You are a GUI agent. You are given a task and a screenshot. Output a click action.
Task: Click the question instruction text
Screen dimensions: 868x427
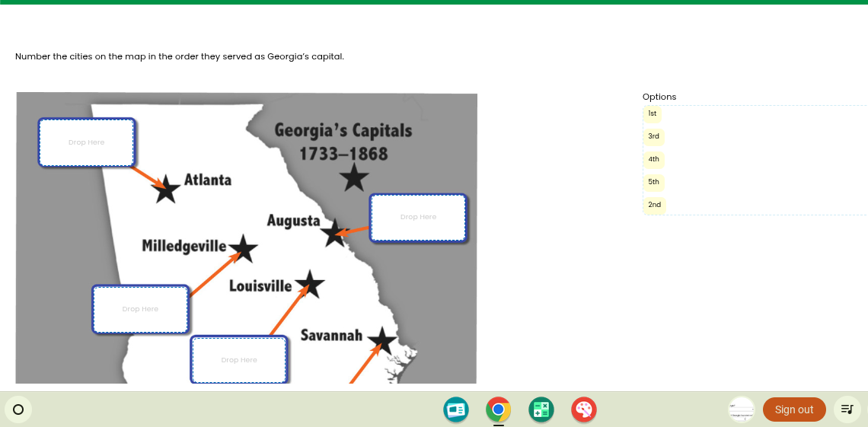click(x=180, y=56)
